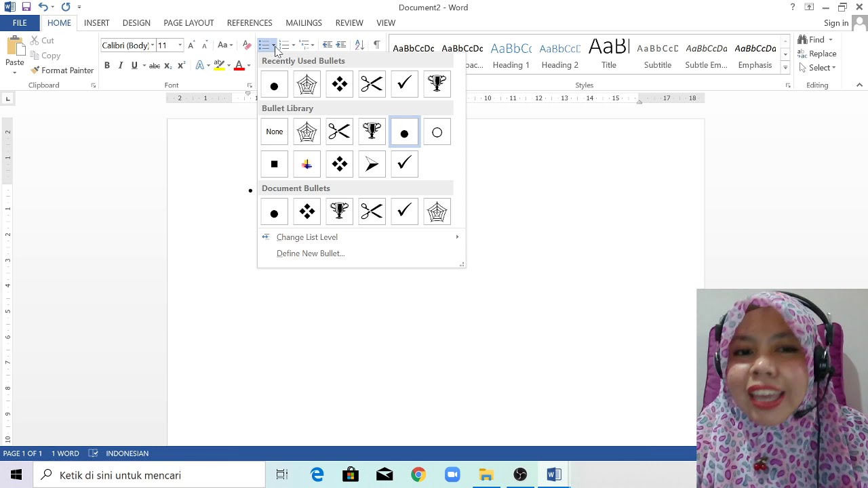Expand the numbering list dropdown
Viewport: 868px width, 488px height.
(293, 45)
